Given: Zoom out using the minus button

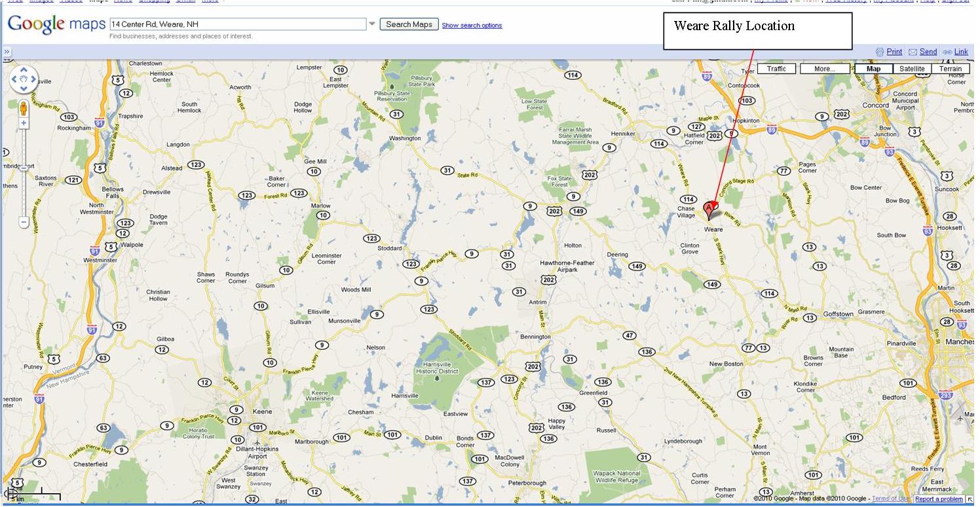Looking at the screenshot, I should pyautogui.click(x=24, y=222).
